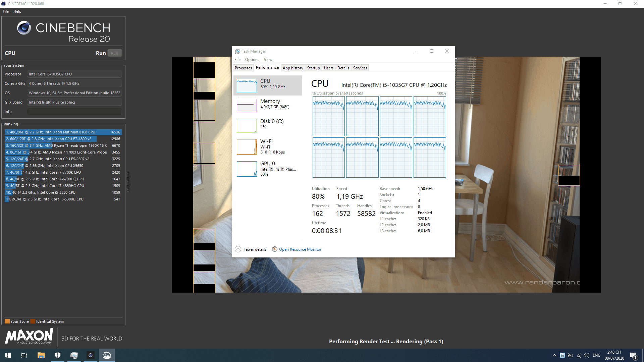
Task: Open the taskbar clock and date
Action: click(x=614, y=355)
